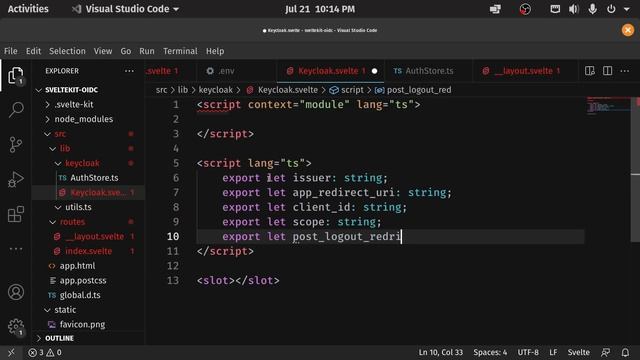Open editor more actions ellipsis
Image resolution: width=640 pixels, height=360 pixels.
624,71
